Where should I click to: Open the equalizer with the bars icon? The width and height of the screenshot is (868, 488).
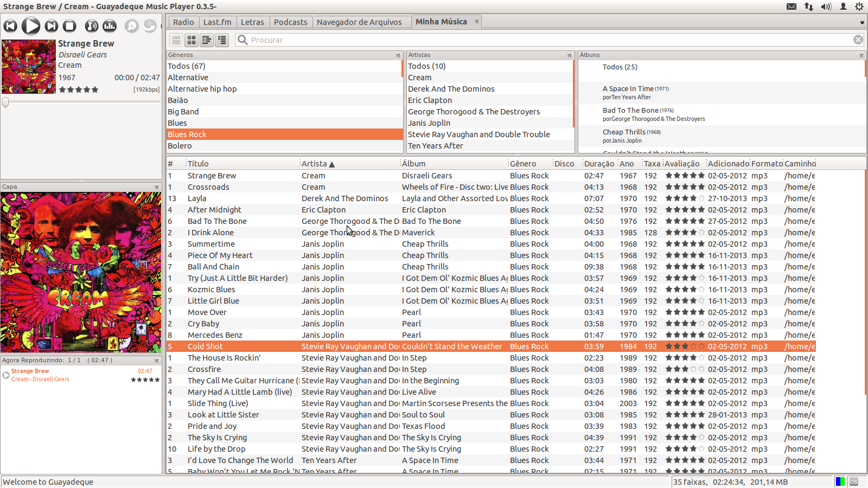click(110, 26)
